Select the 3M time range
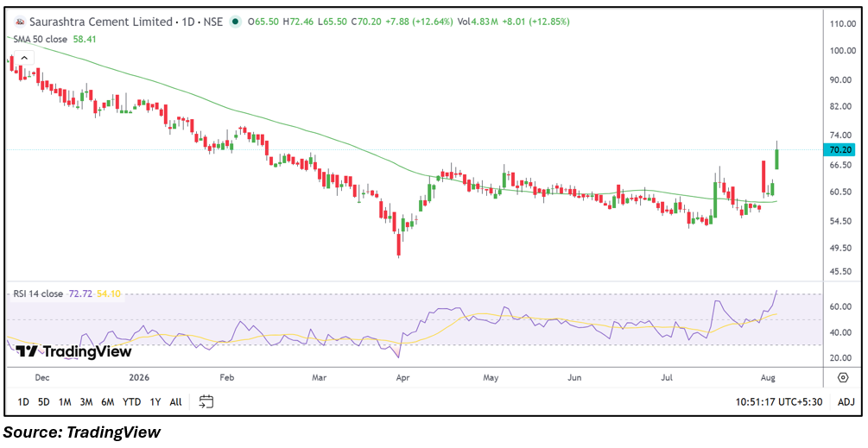 tap(86, 402)
